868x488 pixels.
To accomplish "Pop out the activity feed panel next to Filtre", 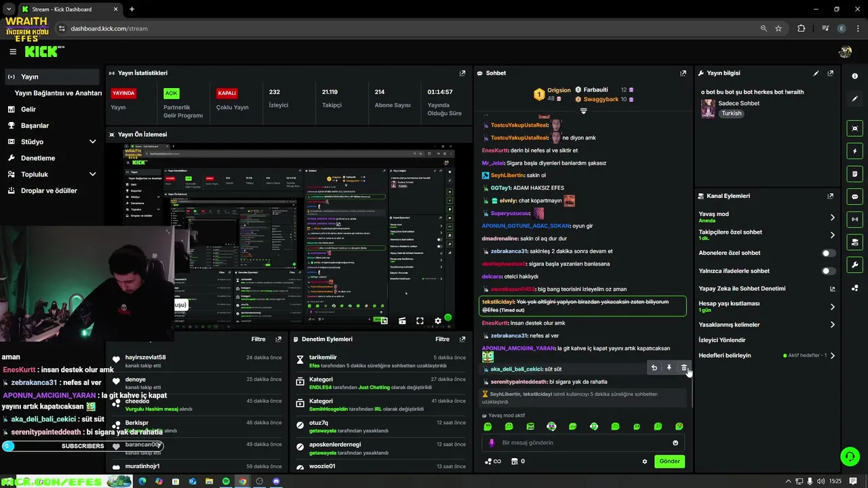I will (278, 339).
